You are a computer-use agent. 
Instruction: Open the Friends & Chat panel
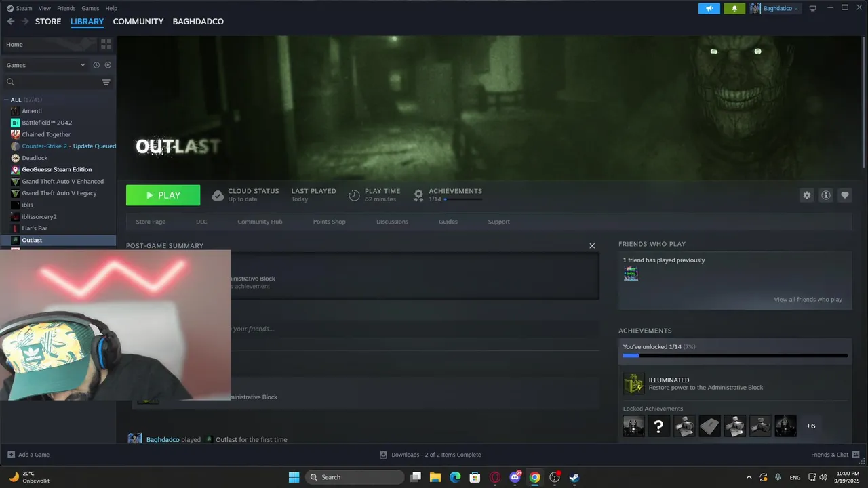[835, 455]
